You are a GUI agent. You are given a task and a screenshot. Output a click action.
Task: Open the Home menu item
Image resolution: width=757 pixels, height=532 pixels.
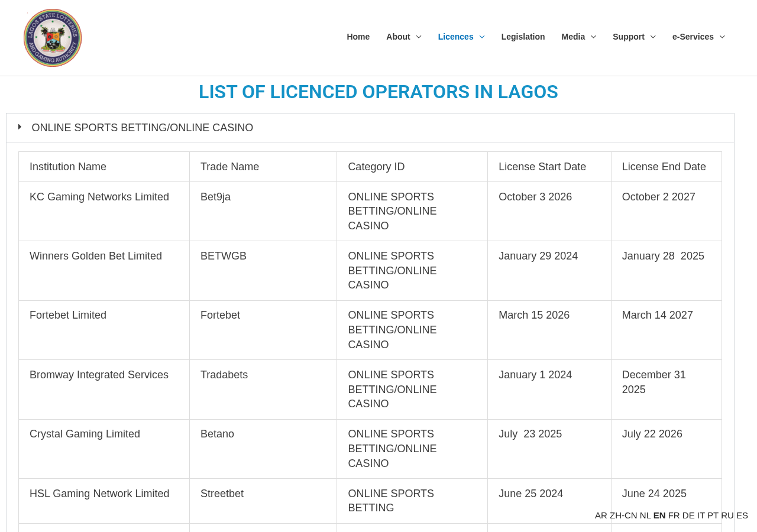(x=358, y=37)
